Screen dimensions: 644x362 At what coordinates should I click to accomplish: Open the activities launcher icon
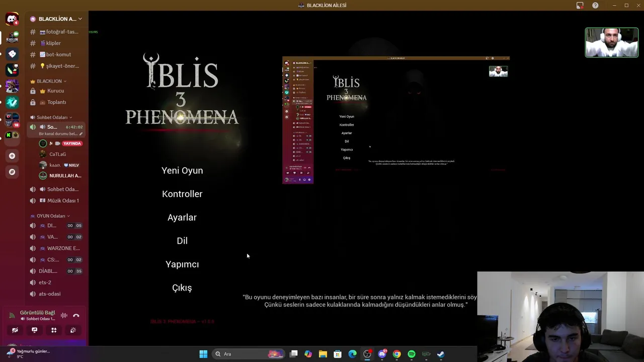[x=54, y=330]
